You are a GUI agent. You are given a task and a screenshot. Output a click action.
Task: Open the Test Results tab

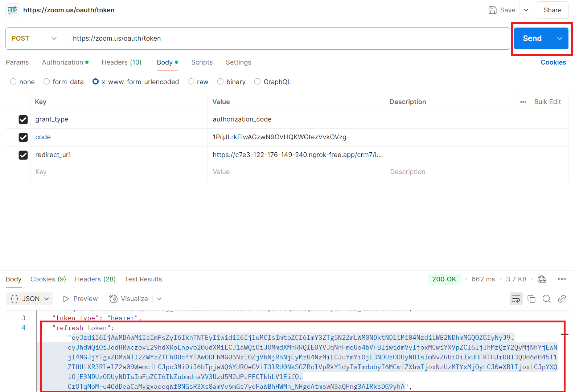(x=143, y=279)
